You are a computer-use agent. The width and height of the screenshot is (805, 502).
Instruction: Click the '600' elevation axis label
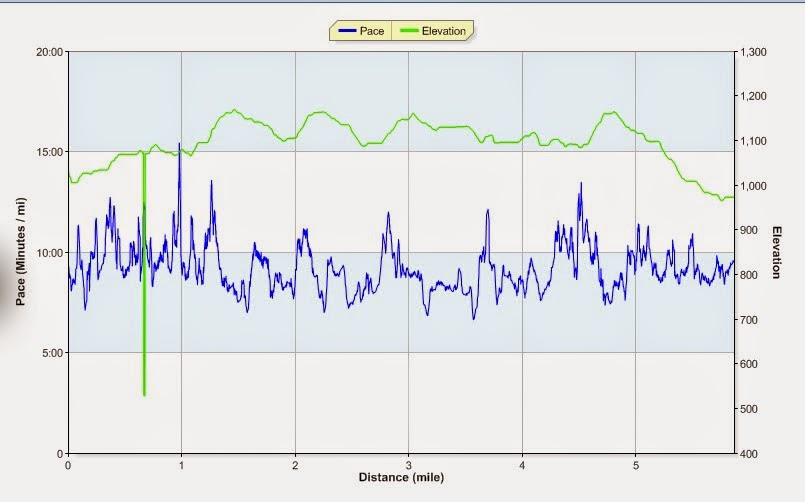click(750, 364)
